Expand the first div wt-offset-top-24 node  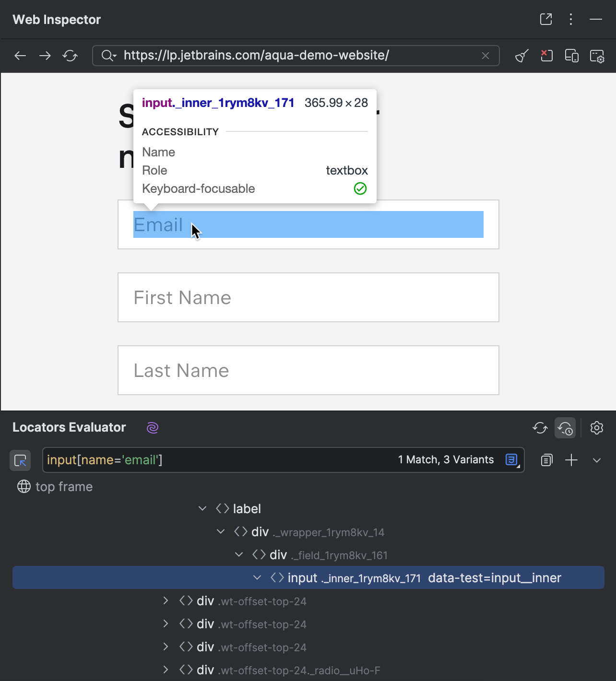166,601
